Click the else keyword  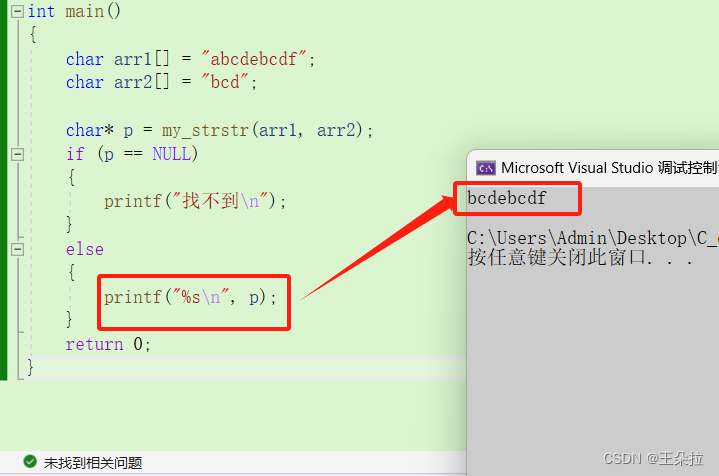85,249
